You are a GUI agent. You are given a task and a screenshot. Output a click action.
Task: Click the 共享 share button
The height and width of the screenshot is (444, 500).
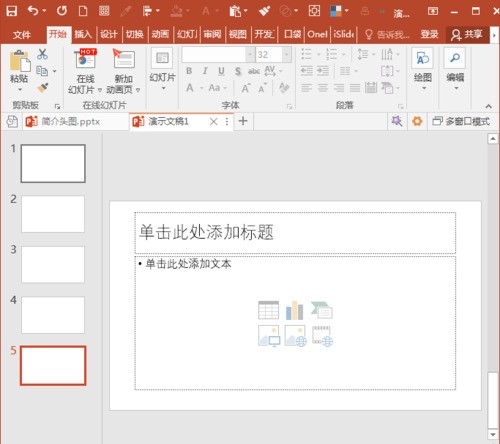(467, 34)
